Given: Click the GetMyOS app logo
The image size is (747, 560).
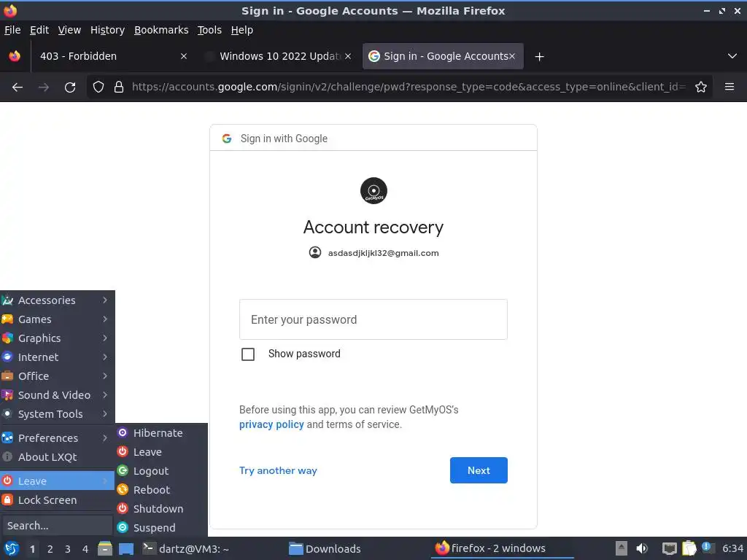Looking at the screenshot, I should coord(373,191).
